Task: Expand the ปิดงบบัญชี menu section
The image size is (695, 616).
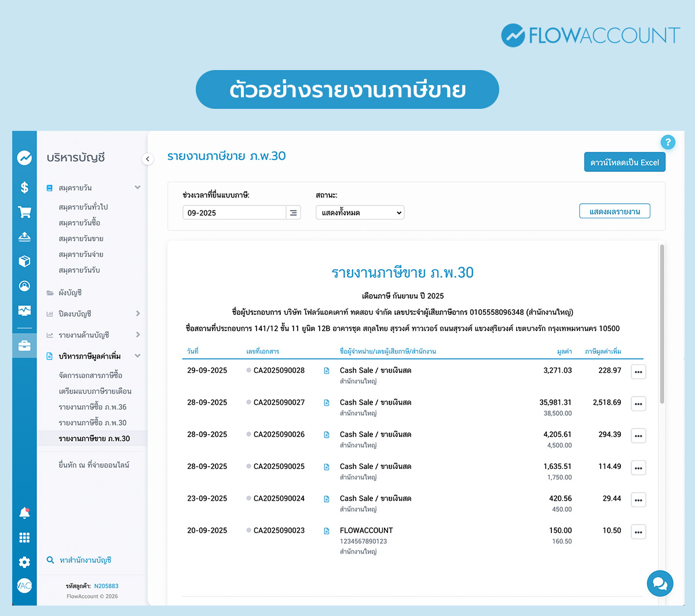Action: tap(137, 314)
